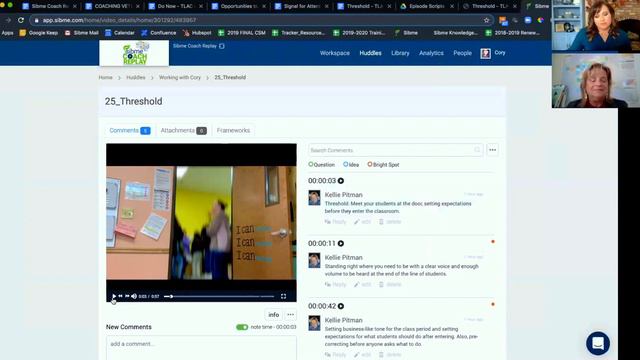Jump to comment timestamp 00:00:11 play icon
640x360 pixels.
point(341,244)
